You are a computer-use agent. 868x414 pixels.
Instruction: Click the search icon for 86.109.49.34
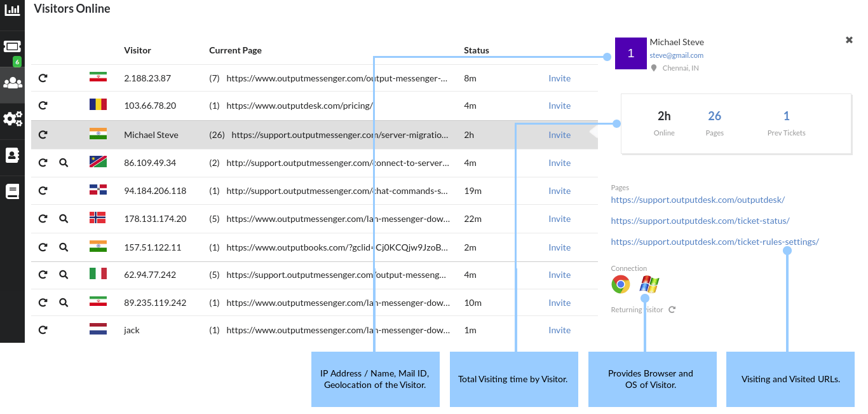(64, 163)
